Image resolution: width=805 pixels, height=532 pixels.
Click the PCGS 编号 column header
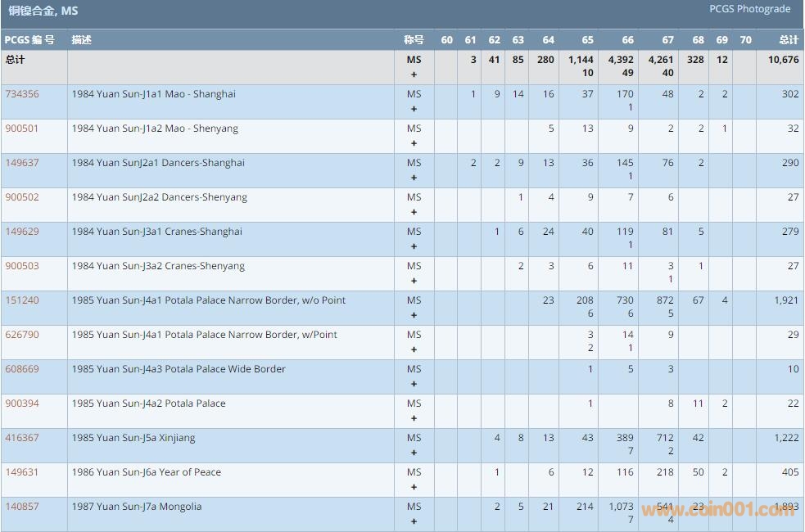(x=29, y=40)
